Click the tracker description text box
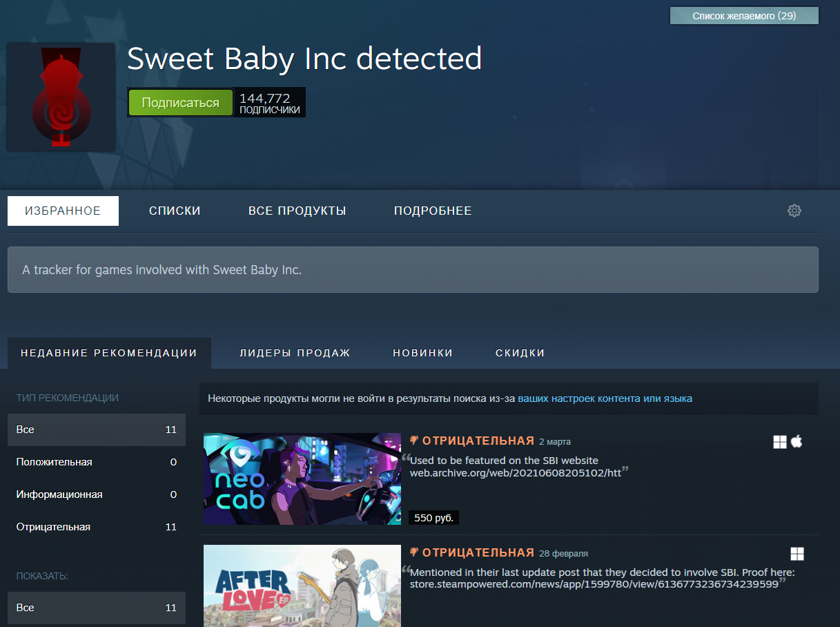This screenshot has height=627, width=840. point(413,269)
